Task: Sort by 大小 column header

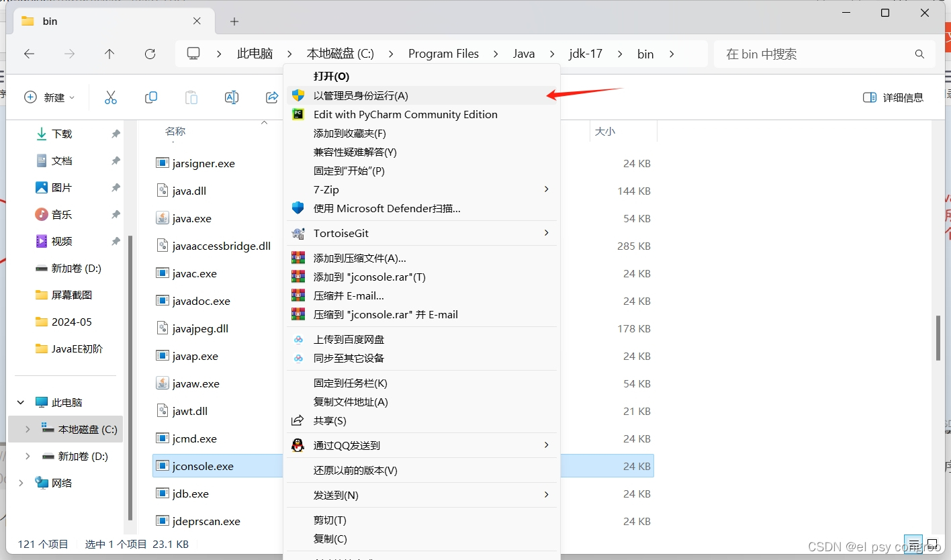Action: (605, 132)
